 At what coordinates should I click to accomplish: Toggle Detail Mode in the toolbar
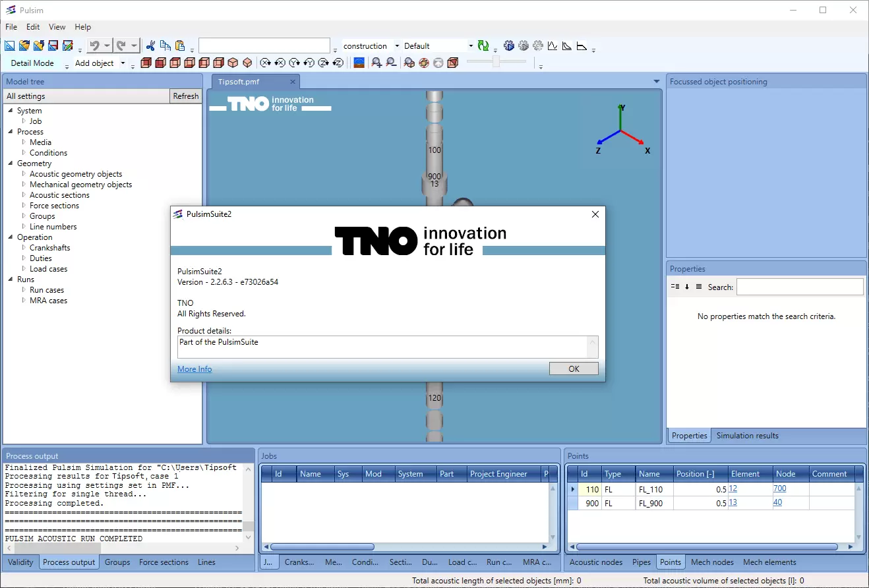click(32, 63)
